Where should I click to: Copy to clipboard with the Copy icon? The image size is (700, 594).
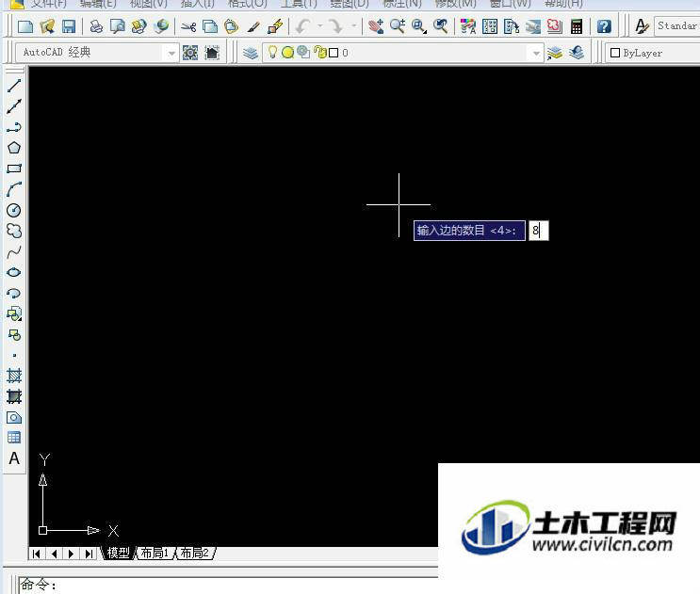tap(210, 26)
